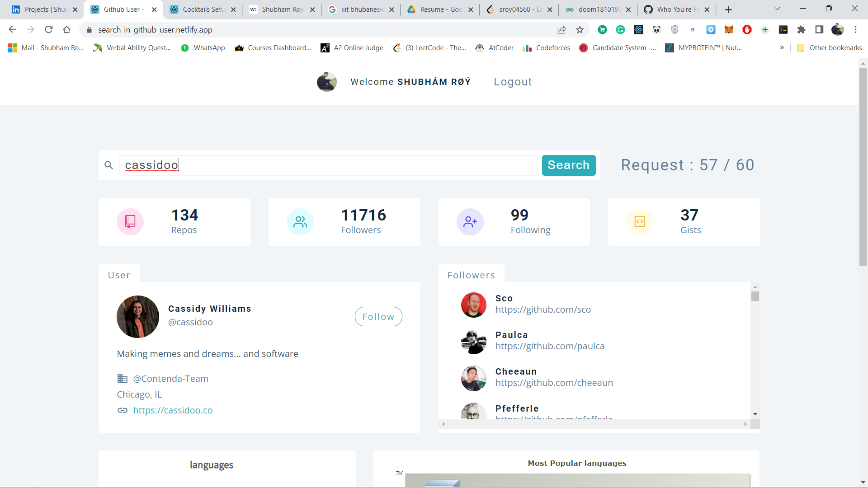This screenshot has width=868, height=488.
Task: Click Sco's follower avatar
Action: point(474,305)
